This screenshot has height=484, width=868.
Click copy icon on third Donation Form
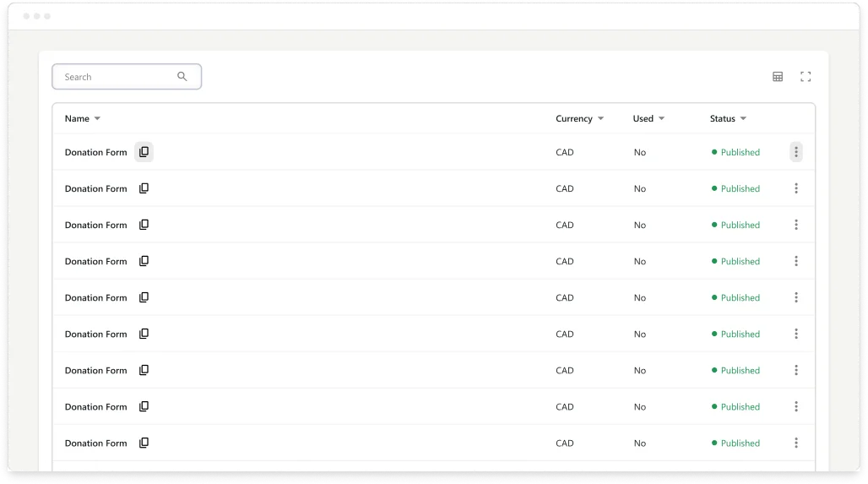(144, 226)
